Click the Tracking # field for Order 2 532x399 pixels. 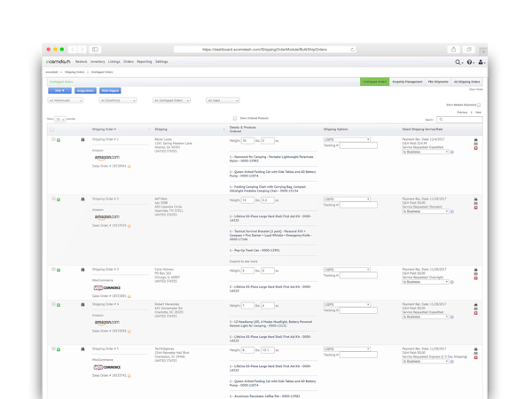[359, 205]
